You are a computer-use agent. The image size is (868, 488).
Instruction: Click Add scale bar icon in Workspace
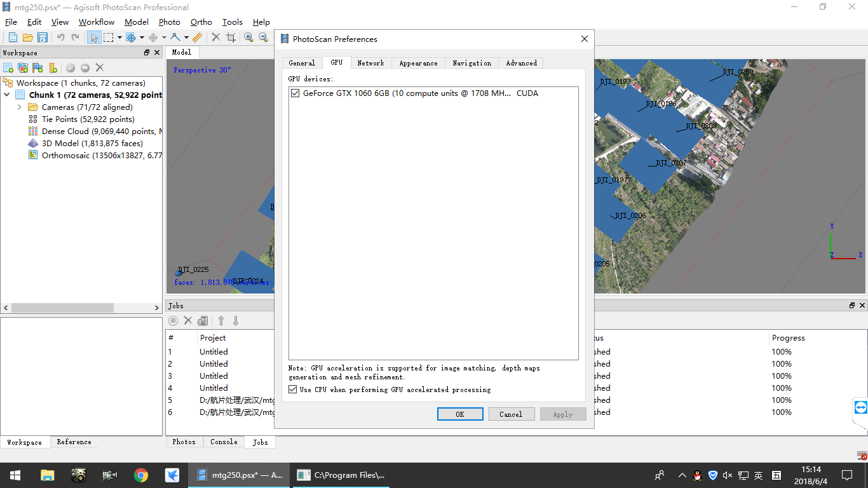(x=53, y=67)
